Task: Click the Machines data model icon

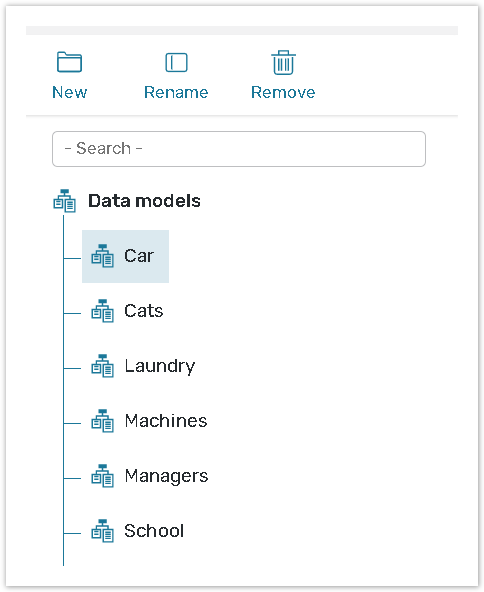Action: coord(102,421)
